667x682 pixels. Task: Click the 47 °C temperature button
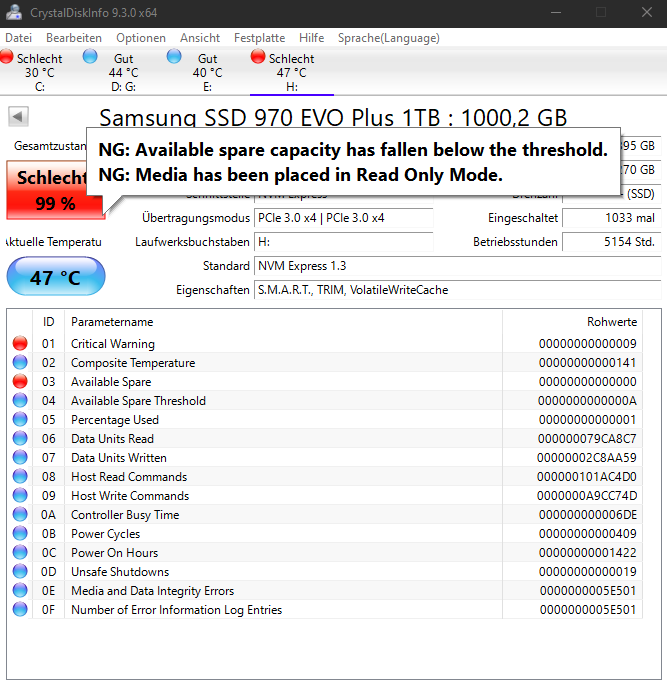(56, 277)
